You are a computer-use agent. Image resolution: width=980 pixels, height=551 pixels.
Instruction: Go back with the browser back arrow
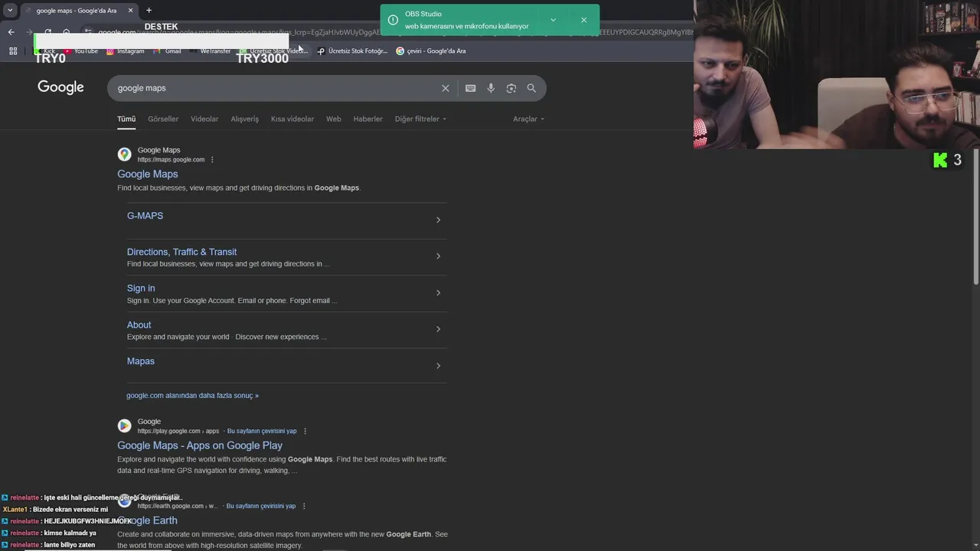click(x=11, y=32)
